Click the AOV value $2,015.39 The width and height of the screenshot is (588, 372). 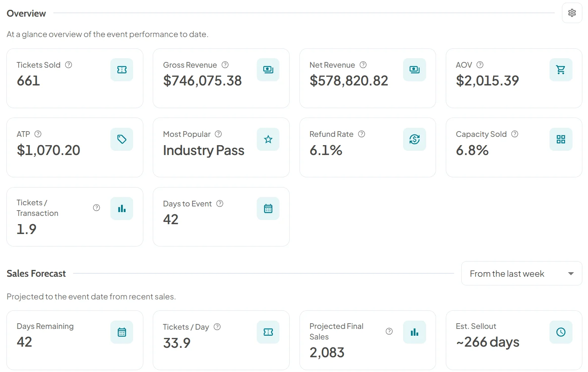[487, 81]
